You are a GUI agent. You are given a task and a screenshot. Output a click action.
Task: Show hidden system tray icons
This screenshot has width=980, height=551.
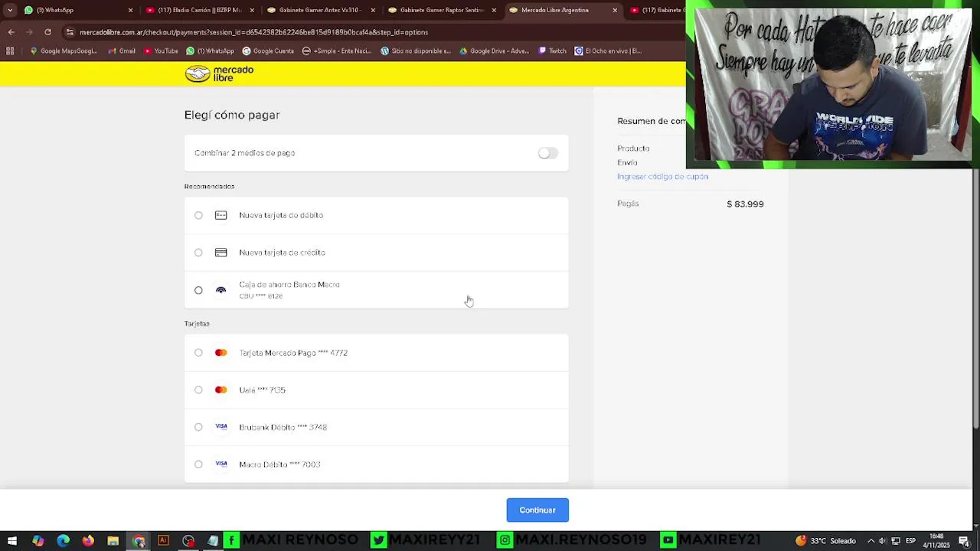871,541
